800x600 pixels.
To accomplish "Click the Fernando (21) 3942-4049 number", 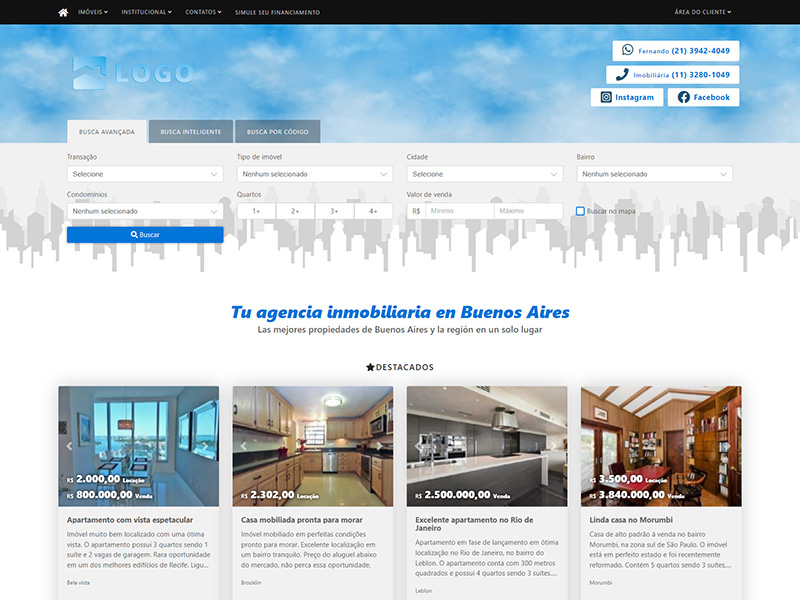I will click(x=684, y=51).
